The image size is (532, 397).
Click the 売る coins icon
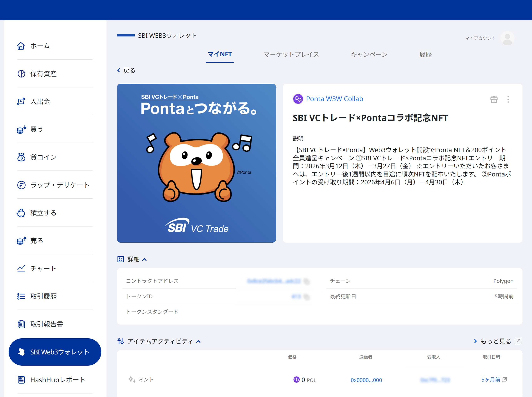[x=21, y=241]
